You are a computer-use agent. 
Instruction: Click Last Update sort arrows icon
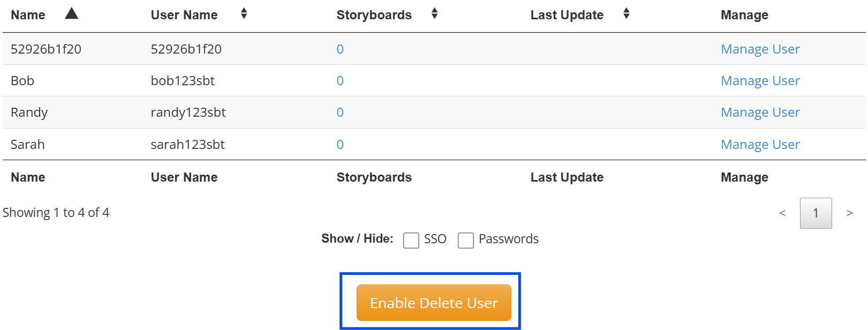(626, 14)
